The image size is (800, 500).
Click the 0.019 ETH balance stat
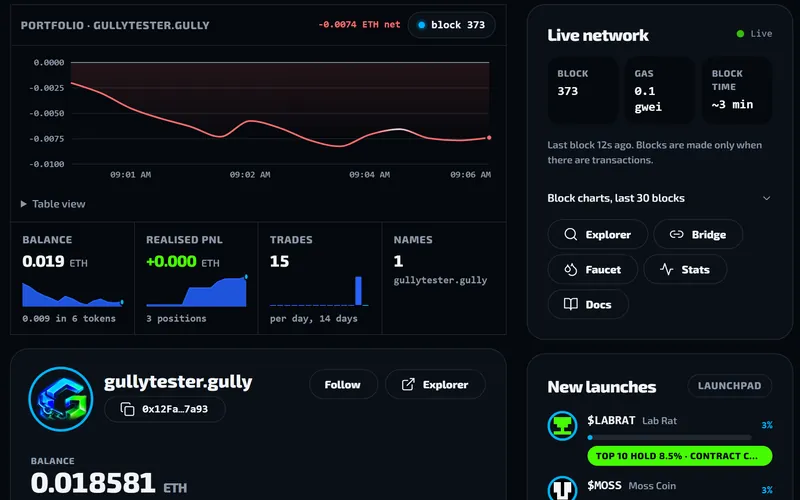coord(55,261)
